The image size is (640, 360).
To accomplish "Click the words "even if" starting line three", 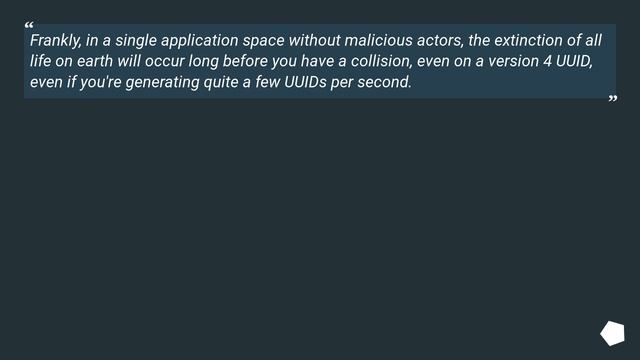I will (x=53, y=82).
